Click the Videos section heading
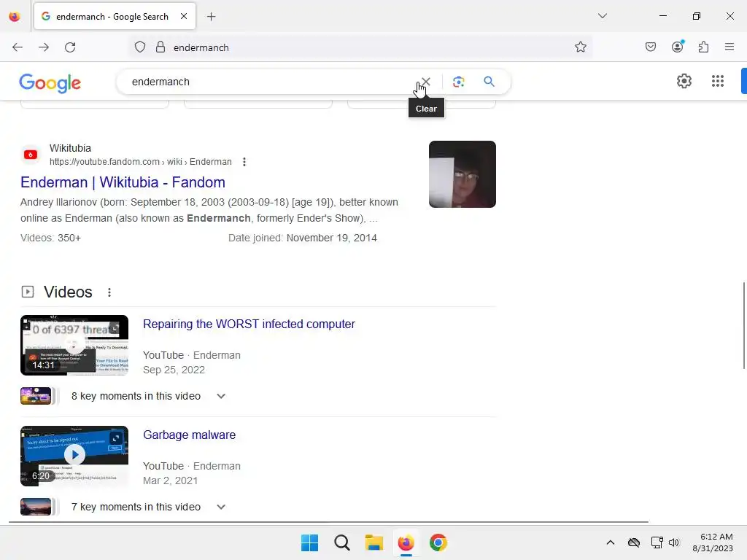The image size is (747, 560). tap(68, 292)
